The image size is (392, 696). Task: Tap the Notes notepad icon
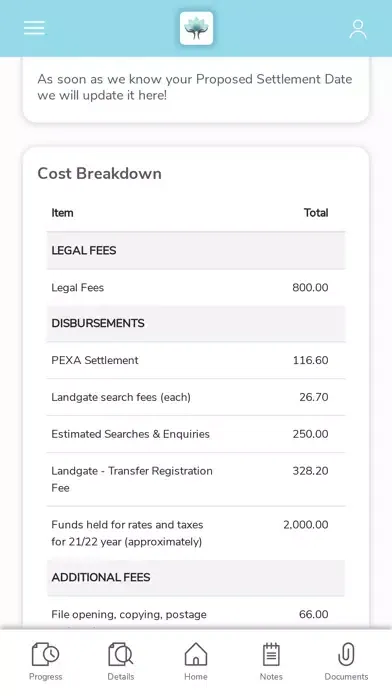click(x=271, y=654)
